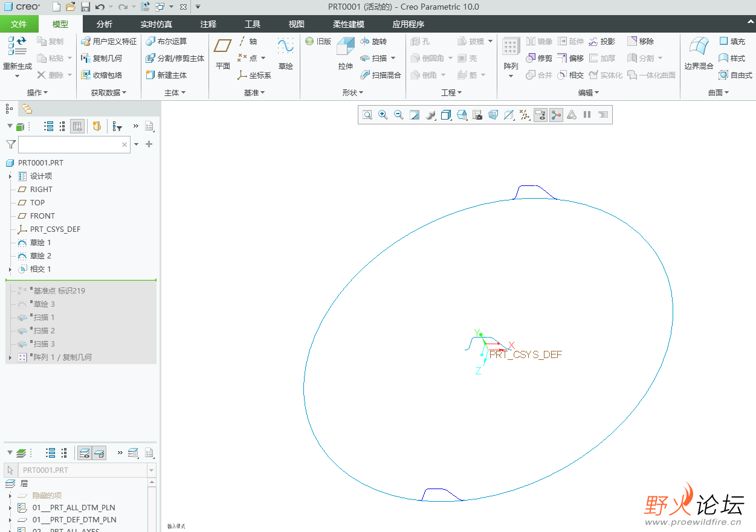Expand the 编辑 group dropdown

click(x=589, y=92)
